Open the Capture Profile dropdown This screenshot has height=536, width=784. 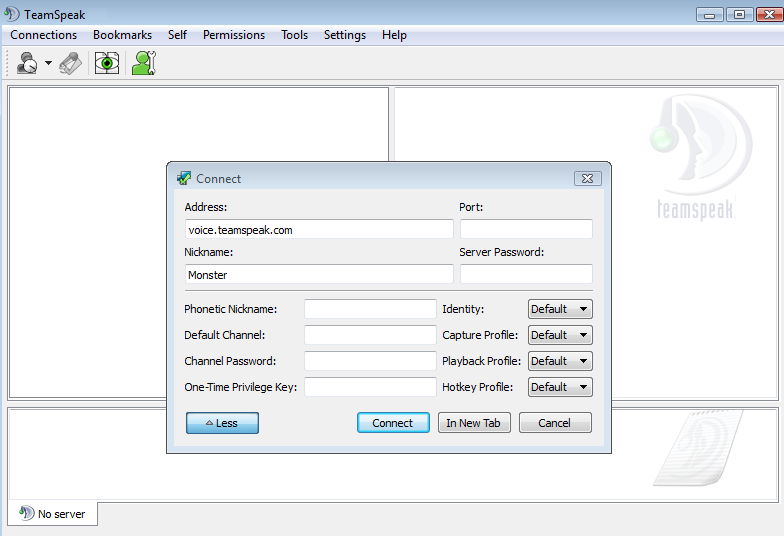(x=560, y=335)
